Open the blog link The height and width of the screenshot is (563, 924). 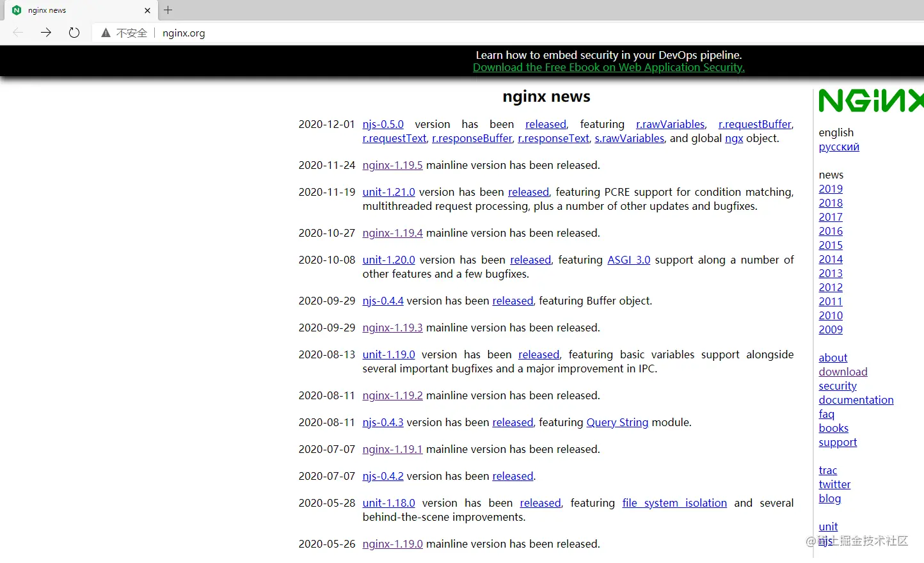pyautogui.click(x=829, y=499)
